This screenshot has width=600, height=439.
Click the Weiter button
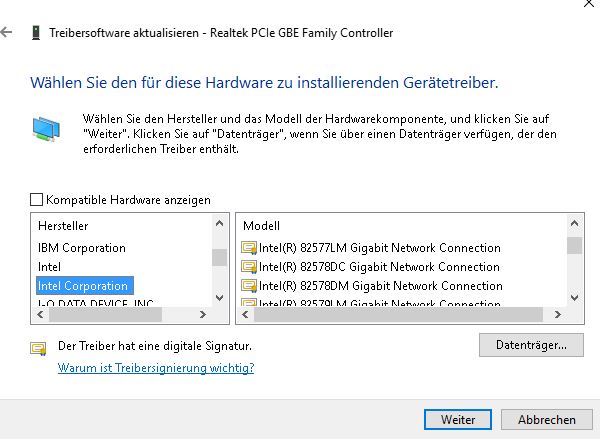pyautogui.click(x=458, y=419)
